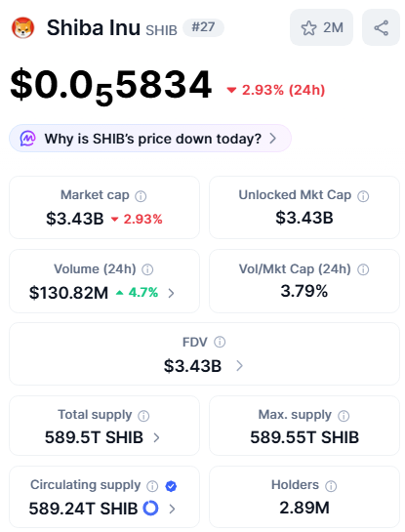This screenshot has width=405, height=532.
Task: Click the #27 rank badge
Action: pyautogui.click(x=203, y=27)
